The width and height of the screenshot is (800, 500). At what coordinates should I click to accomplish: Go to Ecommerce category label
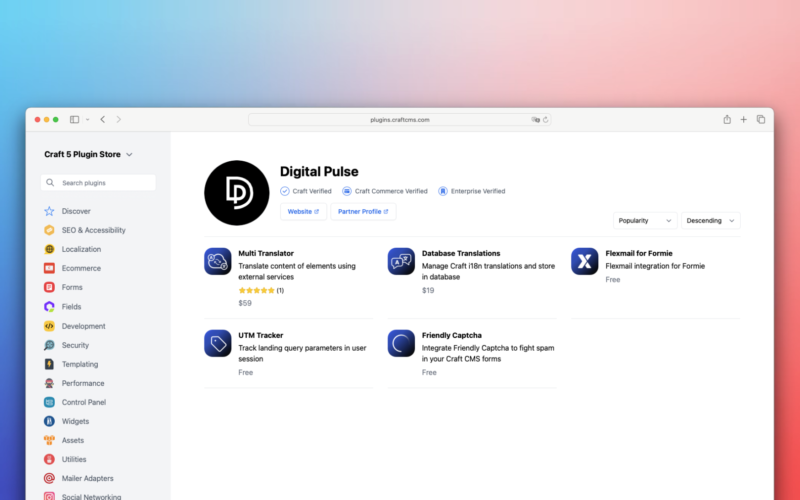(81, 268)
